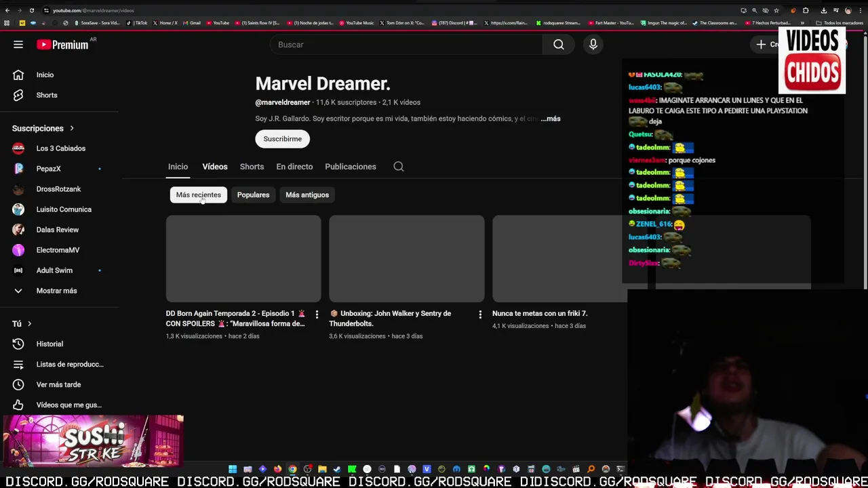Activate voice search microphone

593,45
